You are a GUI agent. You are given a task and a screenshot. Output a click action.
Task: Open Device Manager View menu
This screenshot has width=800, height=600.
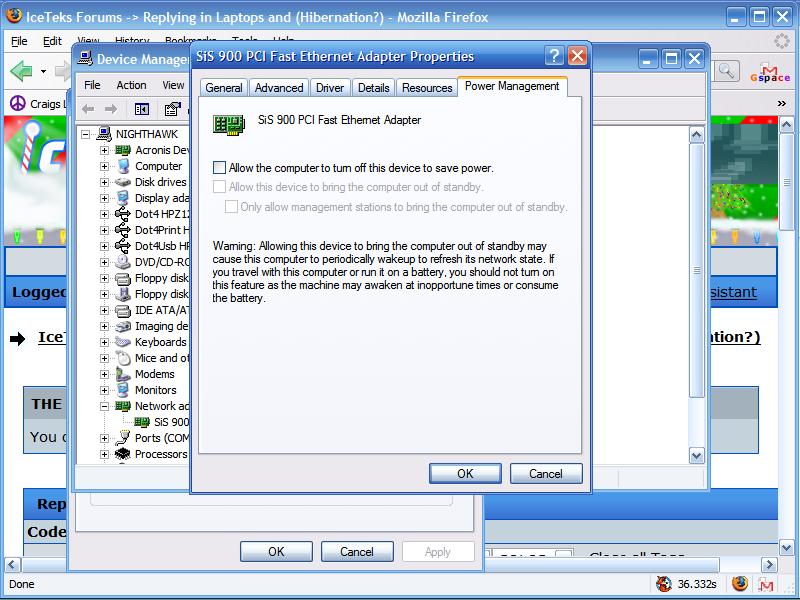(x=173, y=85)
